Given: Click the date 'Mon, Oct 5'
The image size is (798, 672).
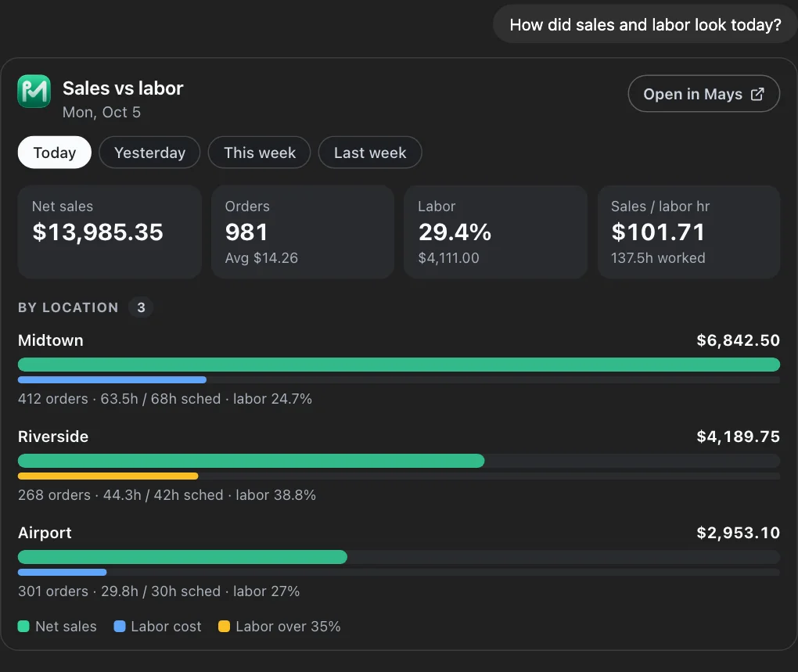Looking at the screenshot, I should 101,113.
